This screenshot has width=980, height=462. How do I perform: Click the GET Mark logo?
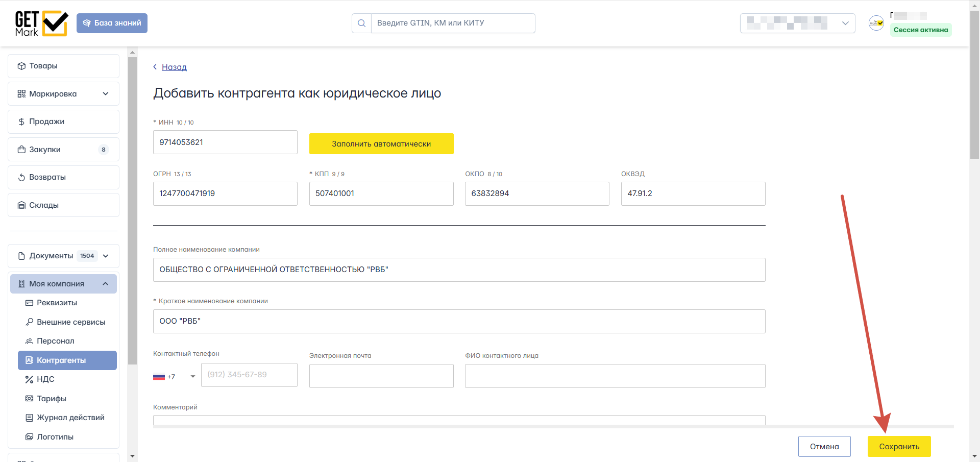(x=41, y=23)
